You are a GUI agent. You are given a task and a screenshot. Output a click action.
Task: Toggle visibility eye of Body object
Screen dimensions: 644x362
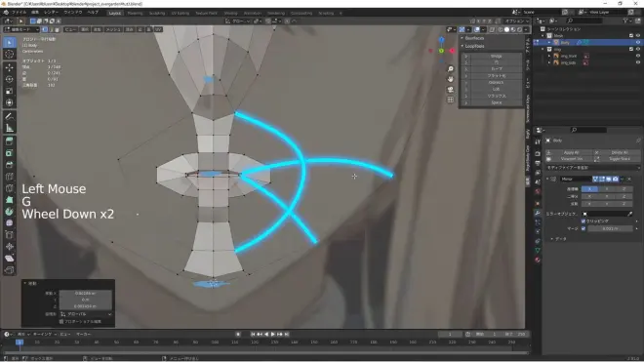[638, 42]
